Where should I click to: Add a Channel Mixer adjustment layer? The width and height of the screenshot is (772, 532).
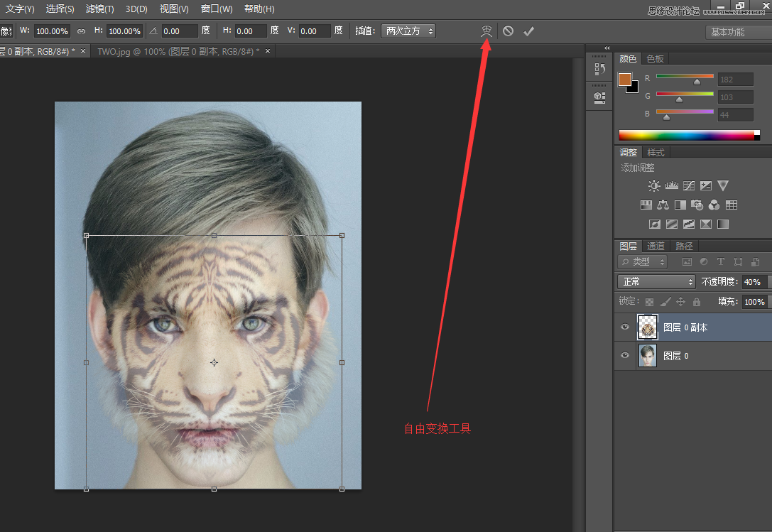click(x=714, y=205)
